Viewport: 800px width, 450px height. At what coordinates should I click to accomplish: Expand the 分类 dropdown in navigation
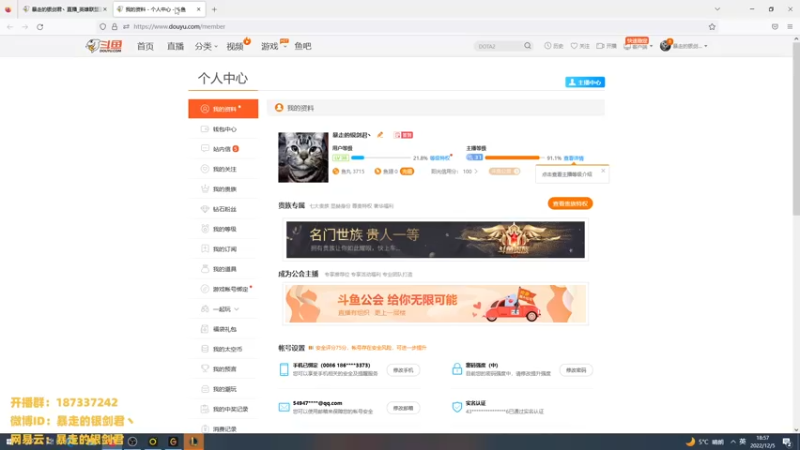[206, 46]
